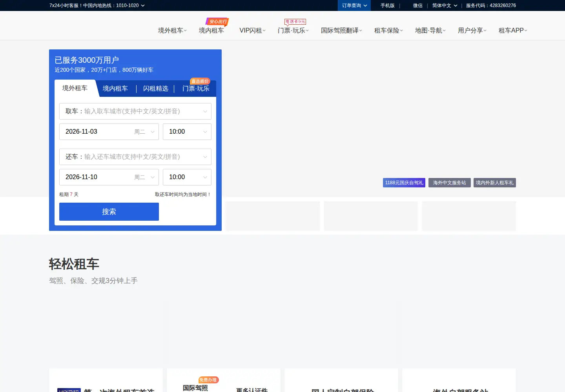Click the 租期 7 天 rental duration text
The image size is (565, 392).
coord(69,194)
